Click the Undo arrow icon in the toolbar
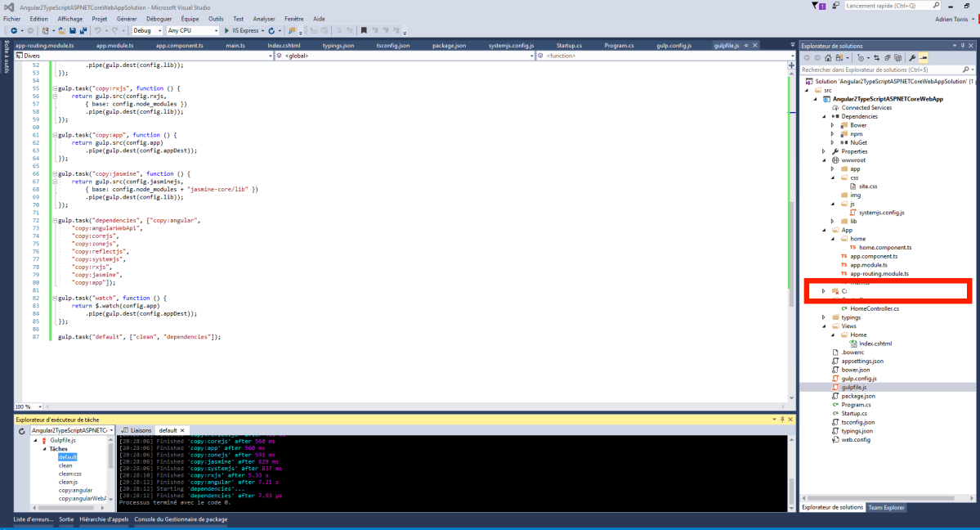Viewport: 980px width, 530px height. (x=98, y=30)
